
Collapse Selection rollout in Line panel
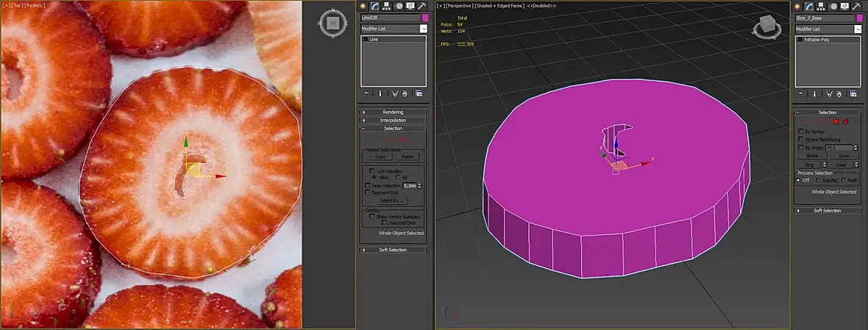tap(393, 129)
